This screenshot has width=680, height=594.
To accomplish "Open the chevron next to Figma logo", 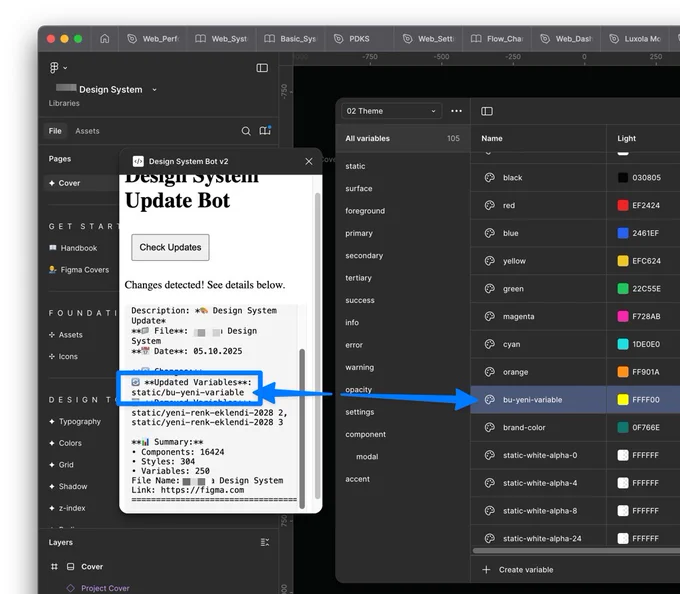I will tap(65, 68).
